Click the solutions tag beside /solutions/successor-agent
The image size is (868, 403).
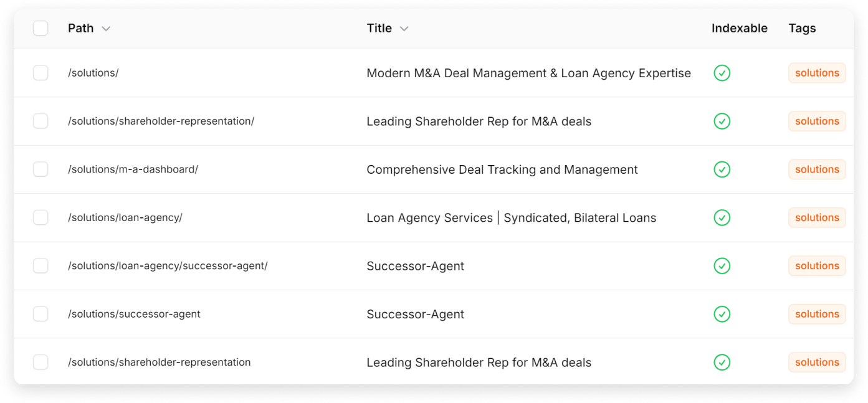(817, 314)
